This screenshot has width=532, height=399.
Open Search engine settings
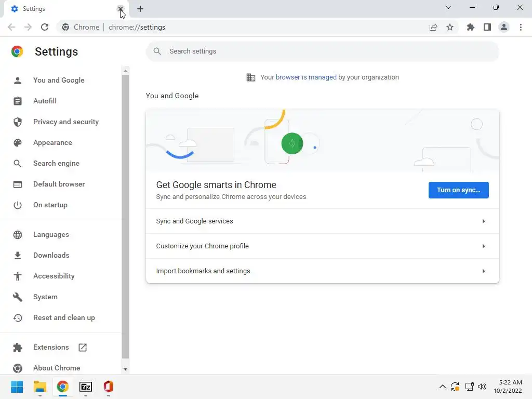tap(56, 163)
